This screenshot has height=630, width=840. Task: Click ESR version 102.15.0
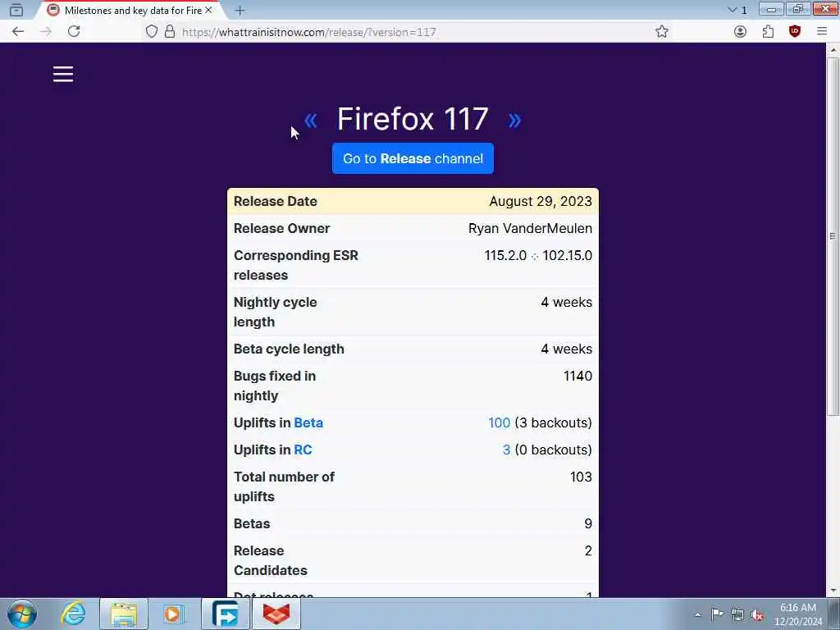pos(568,256)
